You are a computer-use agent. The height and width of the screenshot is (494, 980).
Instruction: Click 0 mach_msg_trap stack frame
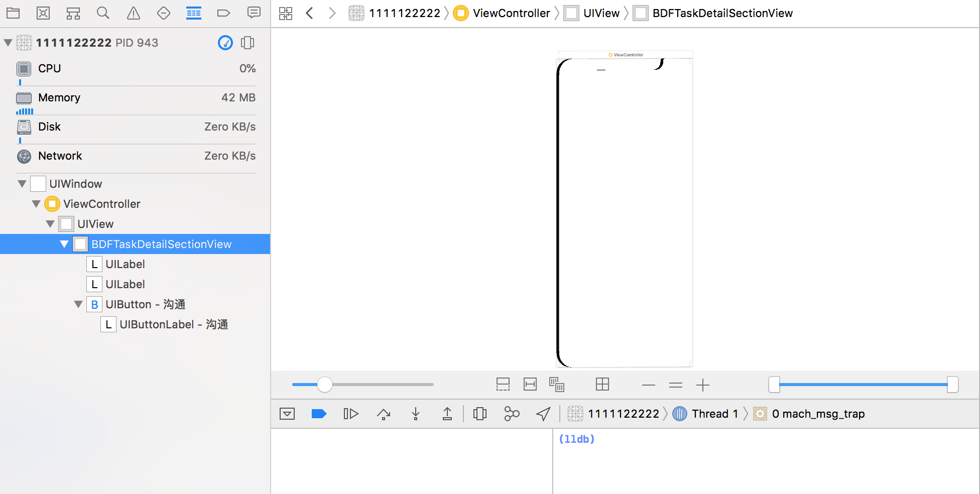809,414
